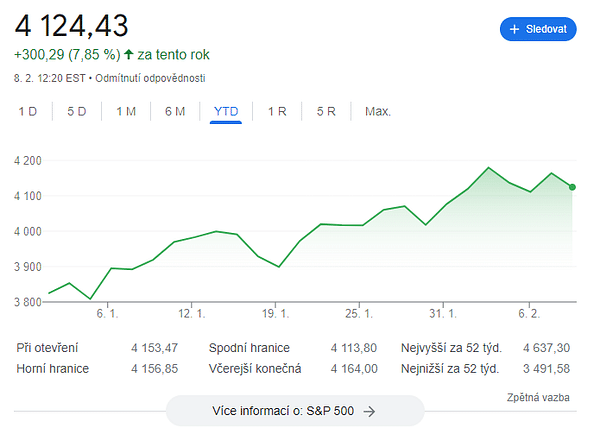The width and height of the screenshot is (600, 433).
Task: Open the Max. range tab
Action: (x=378, y=111)
